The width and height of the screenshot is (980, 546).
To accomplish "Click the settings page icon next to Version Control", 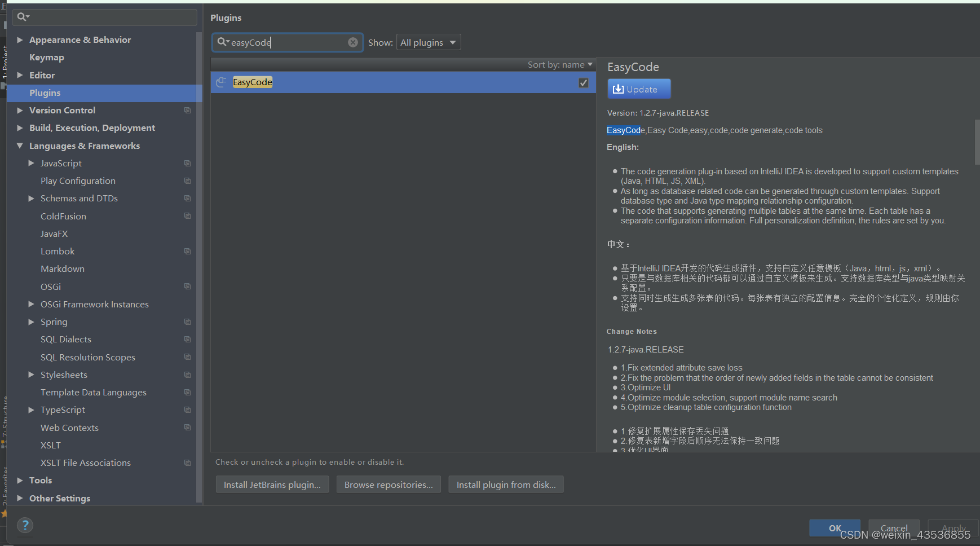I will (x=187, y=110).
